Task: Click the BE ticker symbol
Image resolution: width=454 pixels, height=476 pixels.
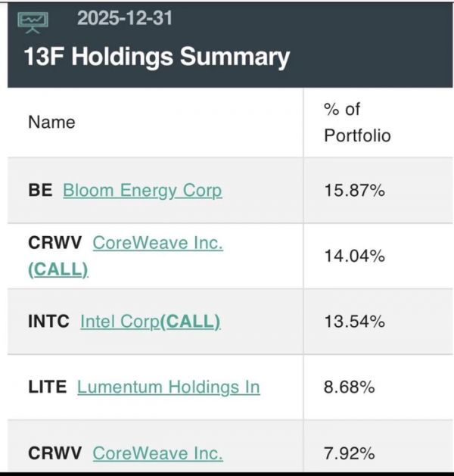Action: [x=40, y=190]
